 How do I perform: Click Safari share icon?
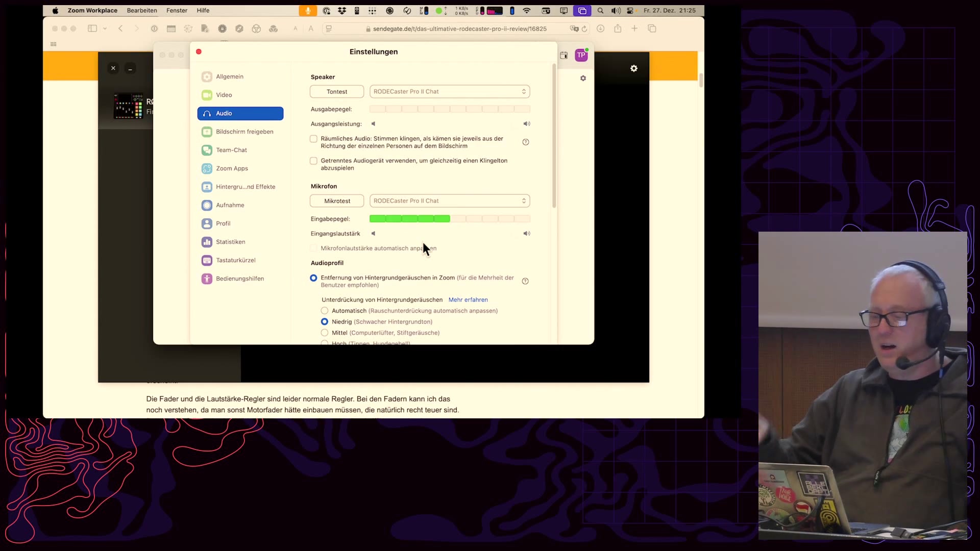click(618, 29)
